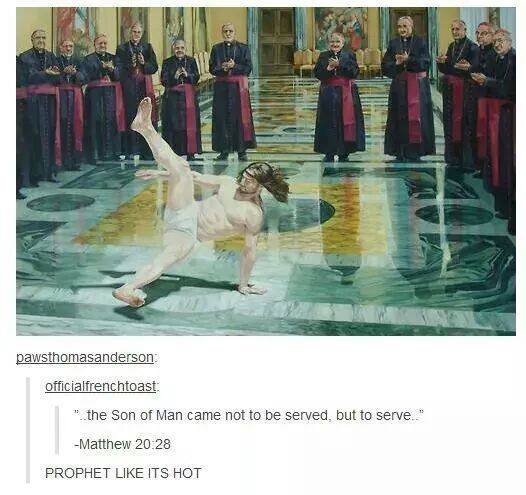Click the breakdancer's white loincloth
The width and height of the screenshot is (526, 495).
pos(183,220)
